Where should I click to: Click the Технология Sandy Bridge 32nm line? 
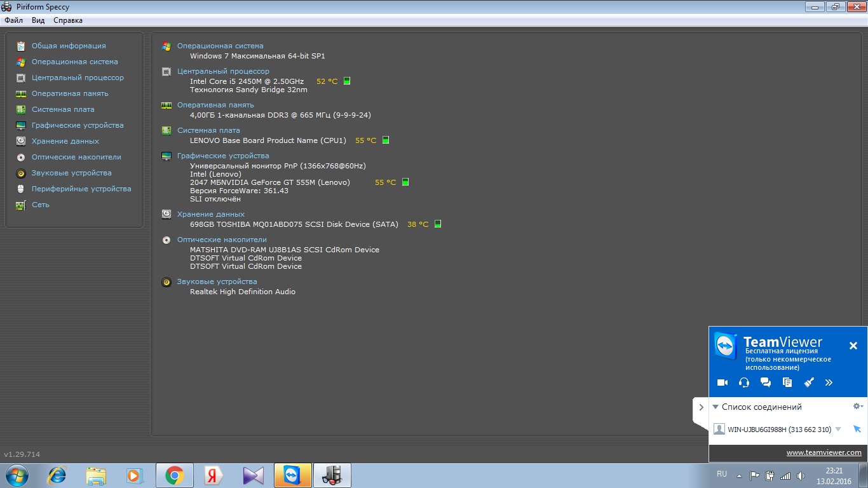(x=248, y=90)
